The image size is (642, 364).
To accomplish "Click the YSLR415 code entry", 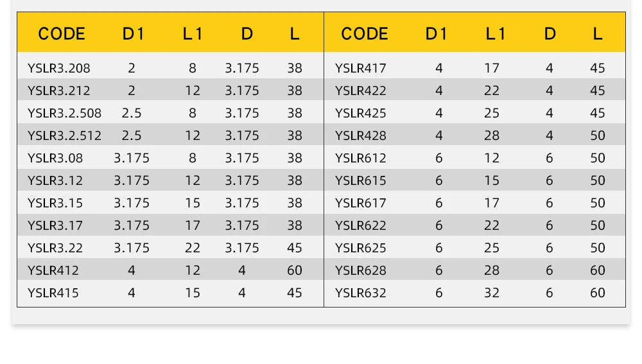I will [x=53, y=293].
